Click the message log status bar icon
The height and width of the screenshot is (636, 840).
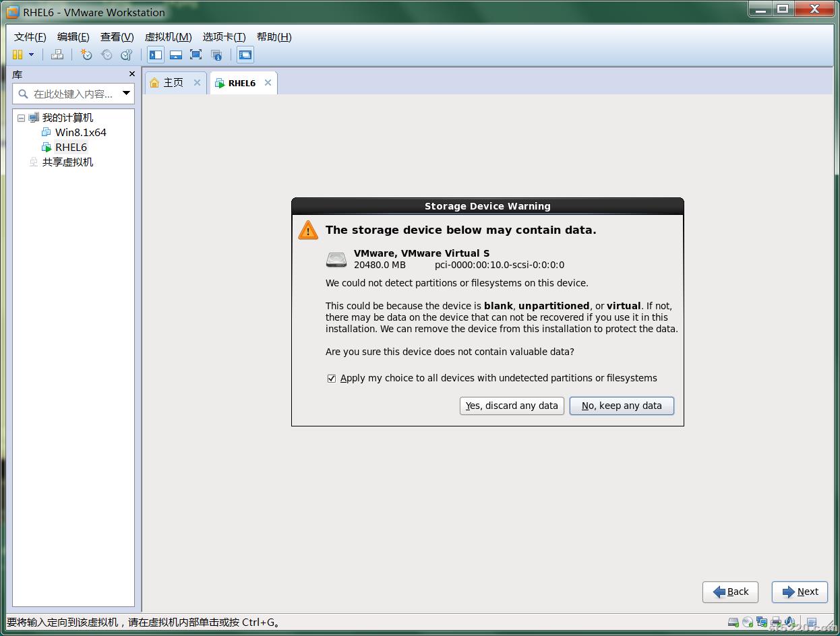(x=812, y=623)
